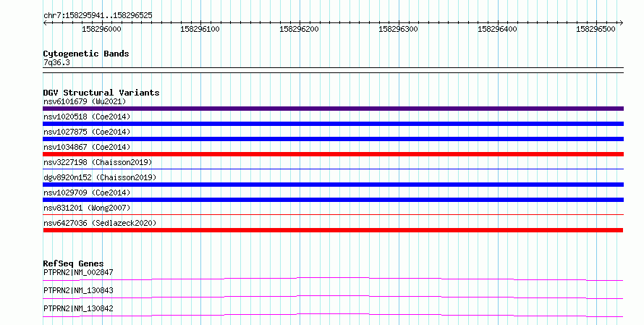Open variant nsv6427036 (Sedlazeck2020) label
Viewport: 644px width, 325px height.
coord(100,223)
